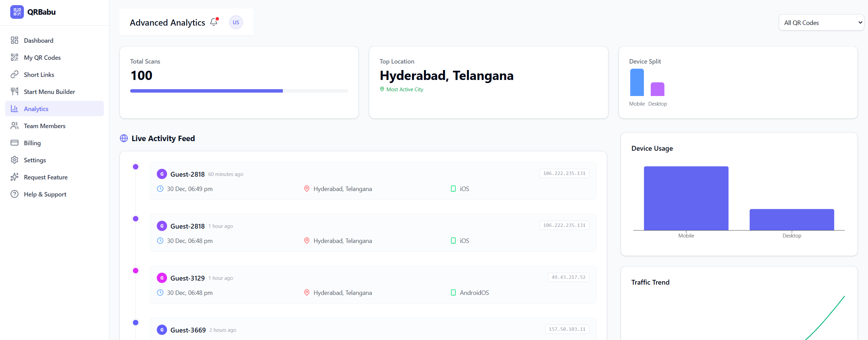
Task: Click IP address 49.43.217.52
Action: tap(568, 277)
